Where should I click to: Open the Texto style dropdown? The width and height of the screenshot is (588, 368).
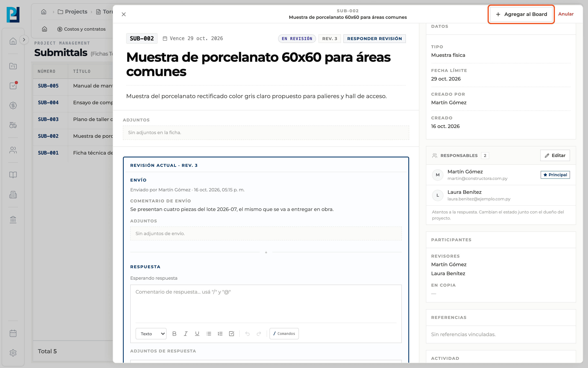[151, 333]
